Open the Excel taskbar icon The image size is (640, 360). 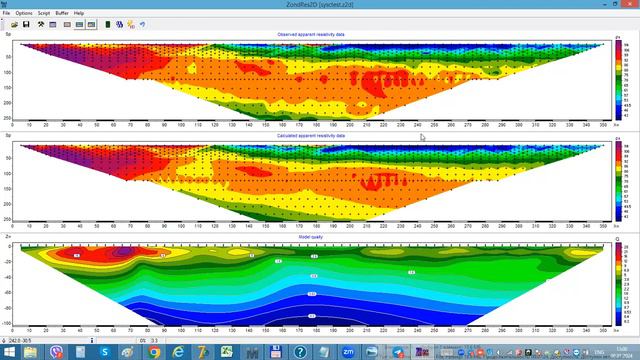[x=227, y=352]
